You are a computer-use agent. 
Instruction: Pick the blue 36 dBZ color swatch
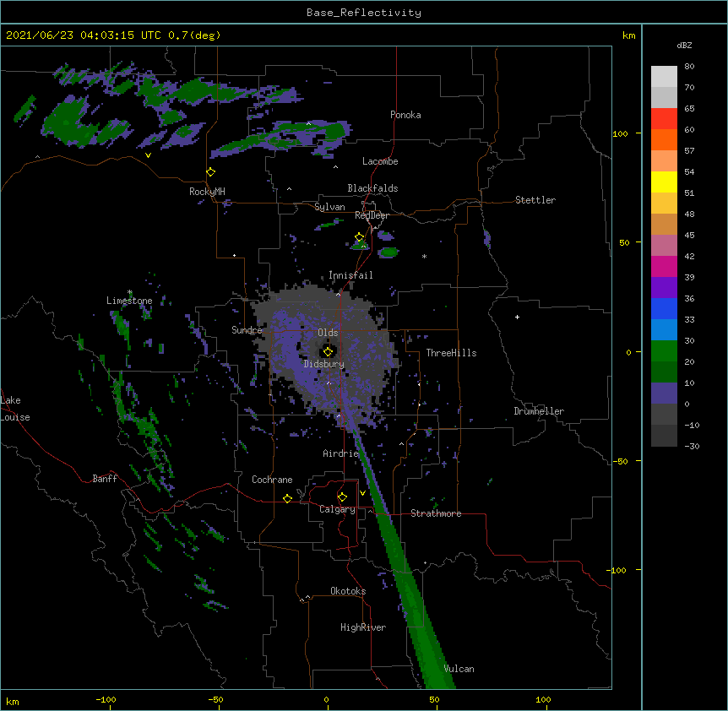[x=664, y=308]
